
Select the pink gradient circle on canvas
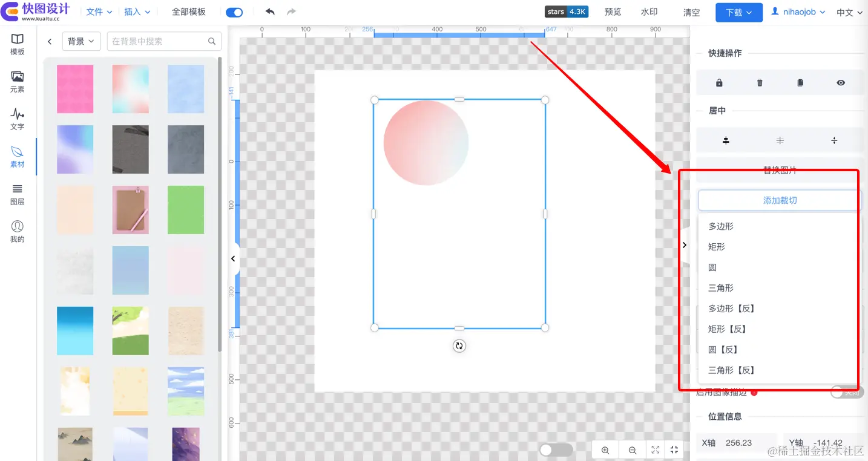pos(426,143)
